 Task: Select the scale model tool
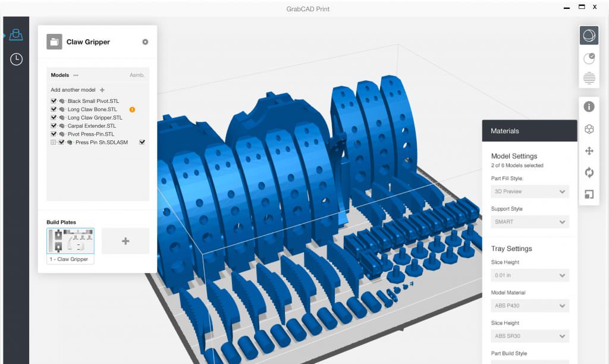point(589,194)
